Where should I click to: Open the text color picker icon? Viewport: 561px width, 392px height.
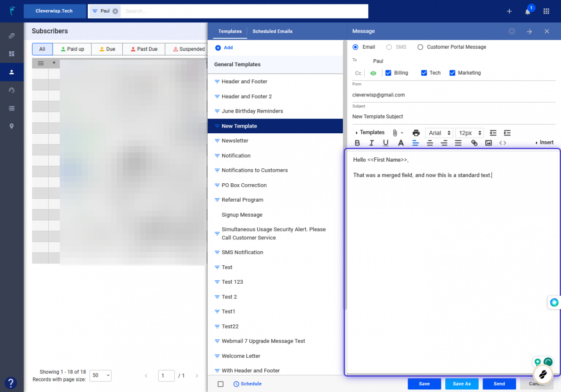point(401,143)
